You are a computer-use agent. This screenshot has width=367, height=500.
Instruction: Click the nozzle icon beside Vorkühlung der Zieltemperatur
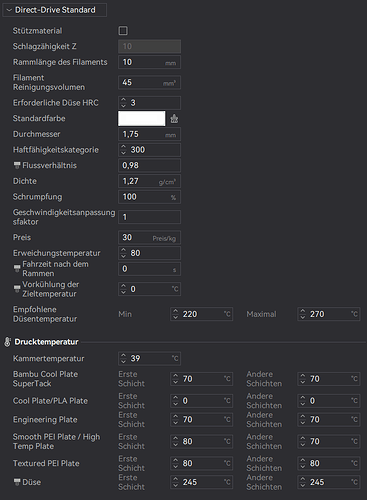click(x=17, y=289)
